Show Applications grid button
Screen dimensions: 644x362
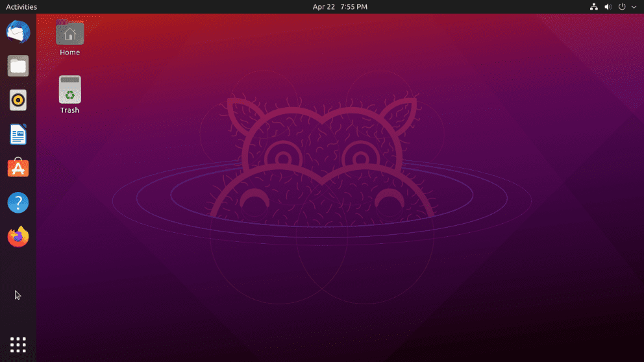point(18,344)
